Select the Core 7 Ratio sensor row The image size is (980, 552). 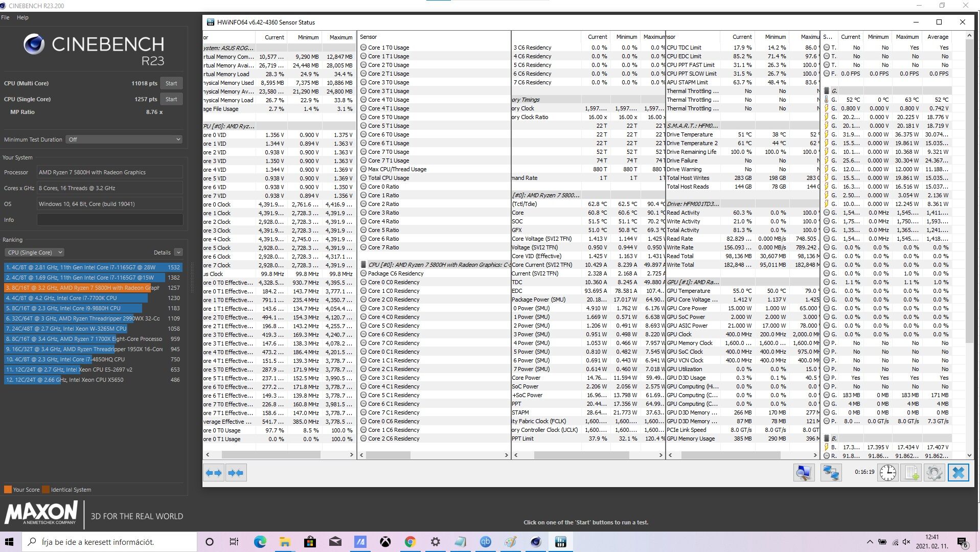pos(435,247)
